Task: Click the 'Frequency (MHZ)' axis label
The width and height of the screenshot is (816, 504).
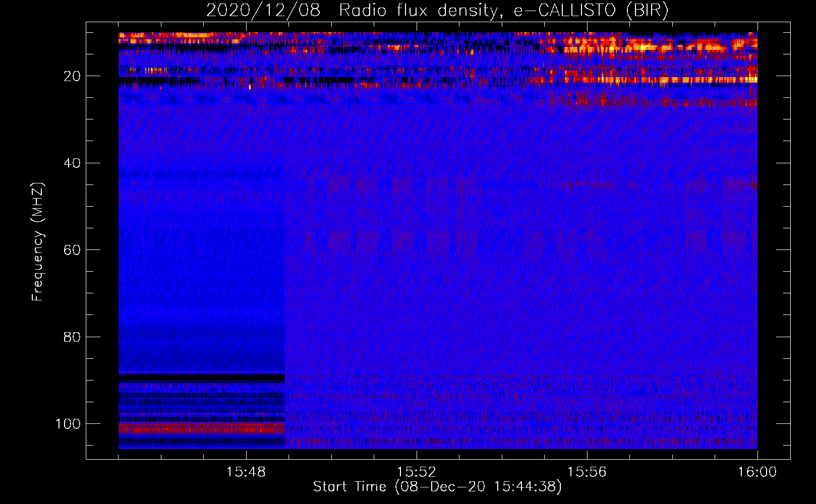Action: pos(38,241)
